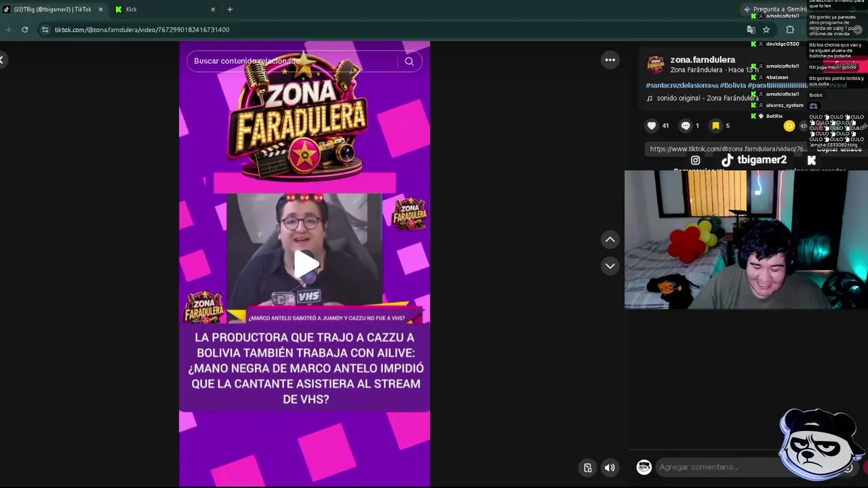Image resolution: width=868 pixels, height=488 pixels.
Task: Open the zona.farndulera username link
Action: click(703, 60)
